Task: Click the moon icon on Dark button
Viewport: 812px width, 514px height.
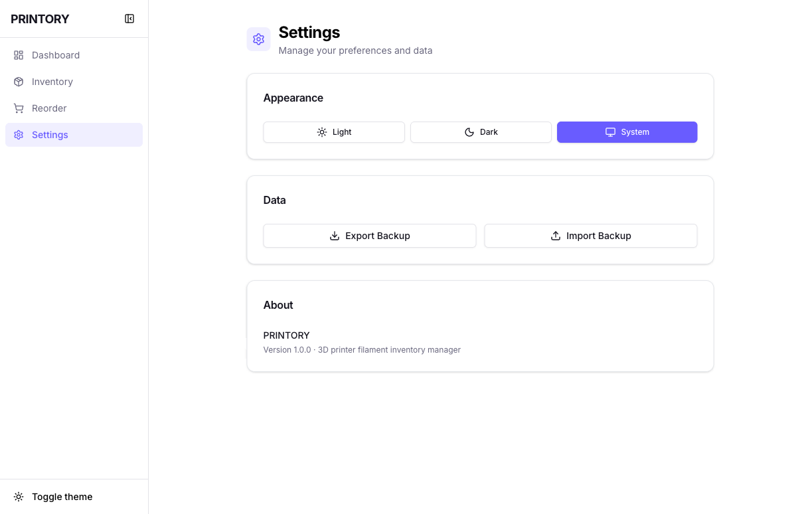Action: point(469,132)
